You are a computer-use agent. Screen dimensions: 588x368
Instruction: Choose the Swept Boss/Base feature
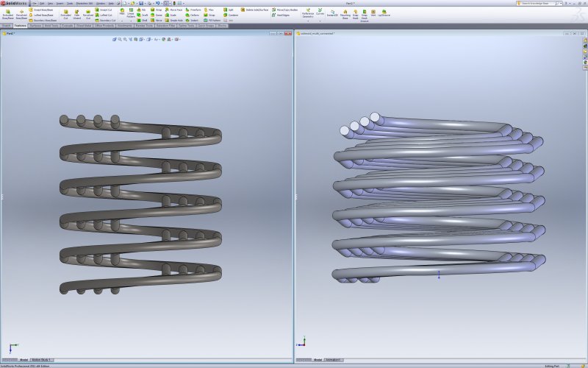pyautogui.click(x=41, y=10)
